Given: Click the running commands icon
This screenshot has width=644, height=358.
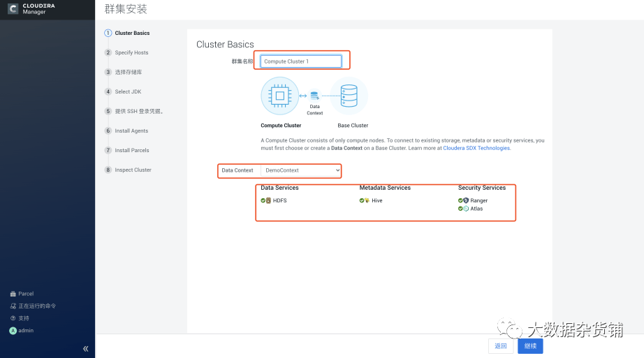Looking at the screenshot, I should pos(13,306).
